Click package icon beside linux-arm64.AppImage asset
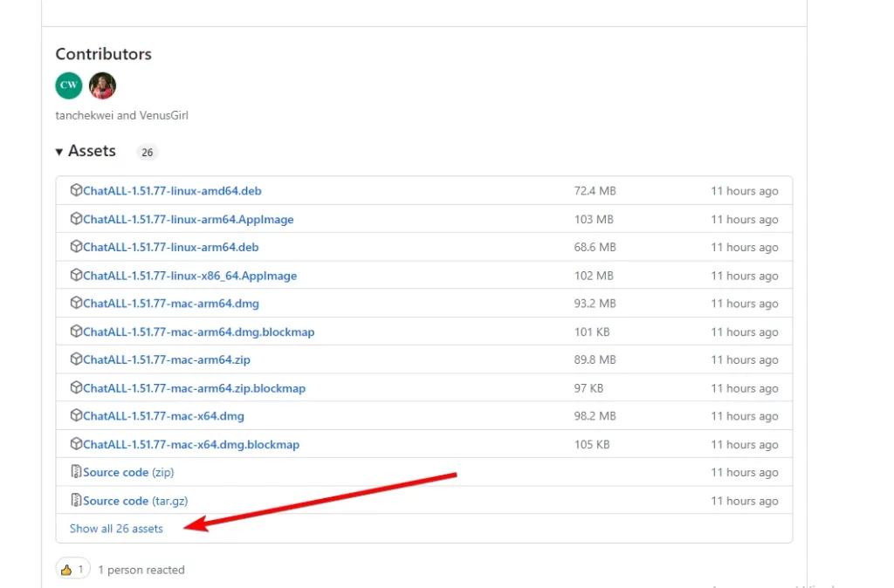Viewport: 894px width, 588px height. coord(76,218)
